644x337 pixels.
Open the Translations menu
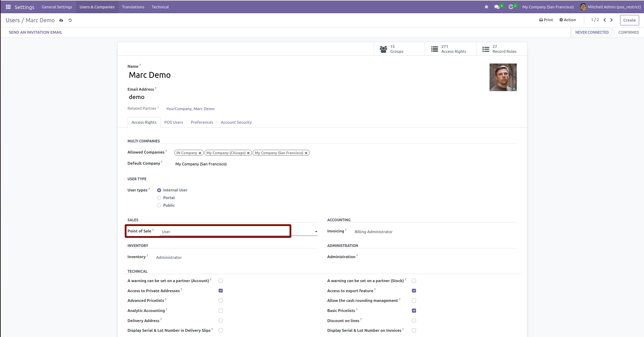point(133,7)
